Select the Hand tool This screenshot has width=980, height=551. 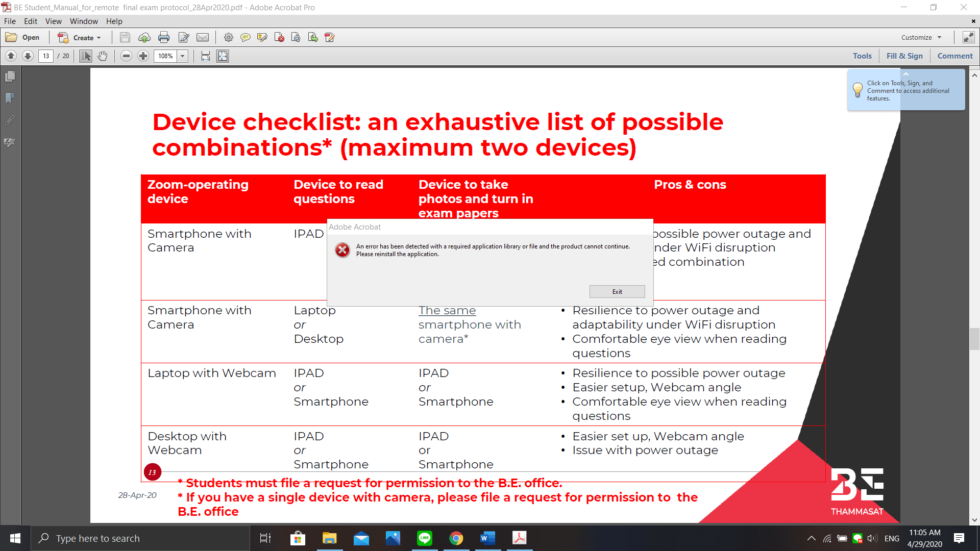(x=103, y=56)
